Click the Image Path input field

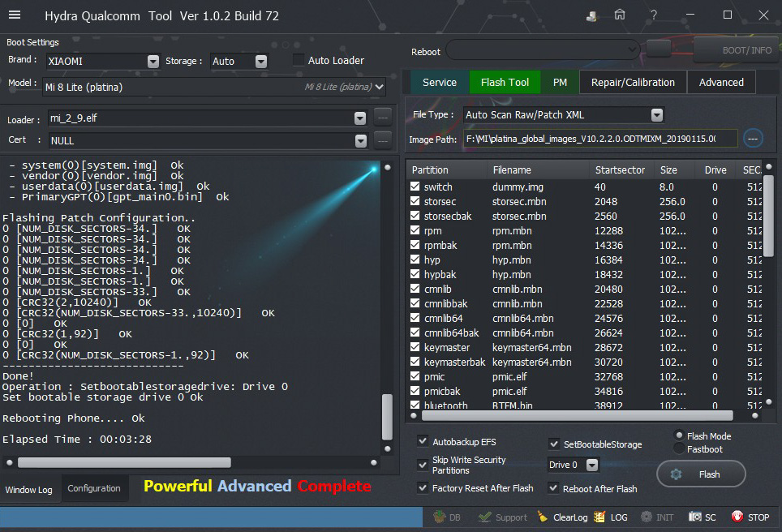(600, 139)
